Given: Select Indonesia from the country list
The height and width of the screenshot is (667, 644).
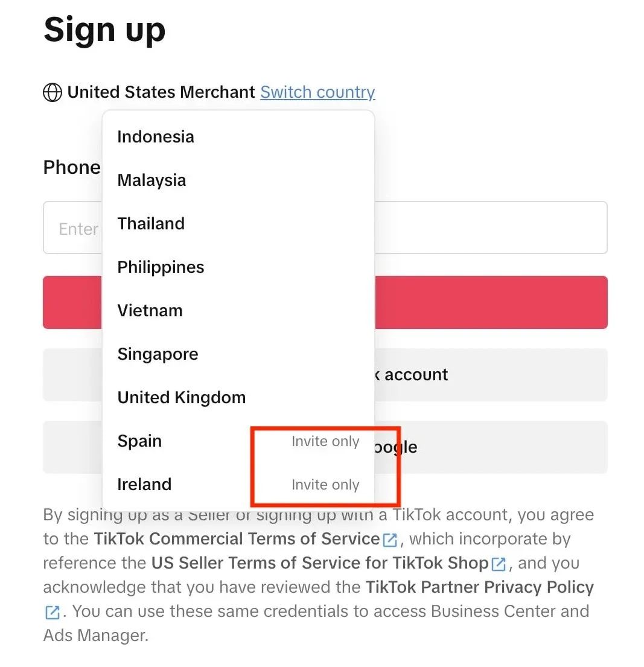Looking at the screenshot, I should (x=238, y=137).
